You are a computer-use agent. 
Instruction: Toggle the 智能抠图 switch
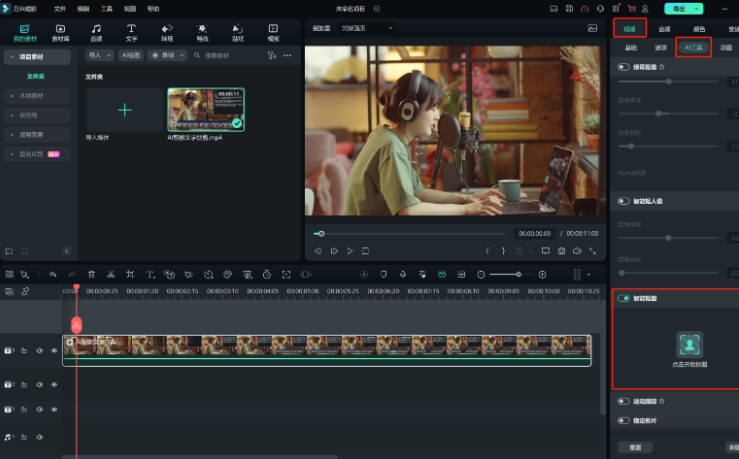(x=624, y=298)
